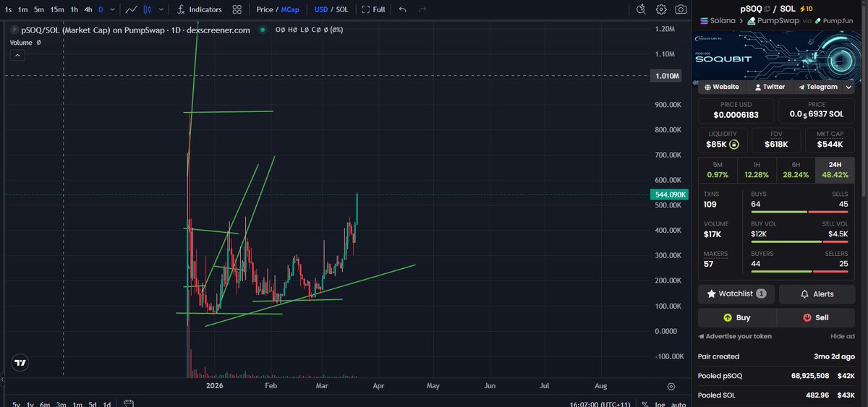
Task: Set chart currency to USD
Action: (x=321, y=9)
